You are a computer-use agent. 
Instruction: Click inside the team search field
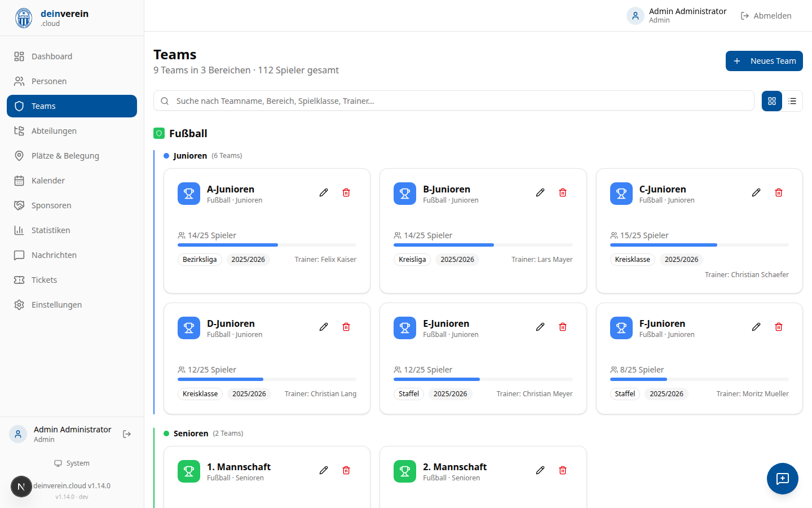tap(395, 101)
